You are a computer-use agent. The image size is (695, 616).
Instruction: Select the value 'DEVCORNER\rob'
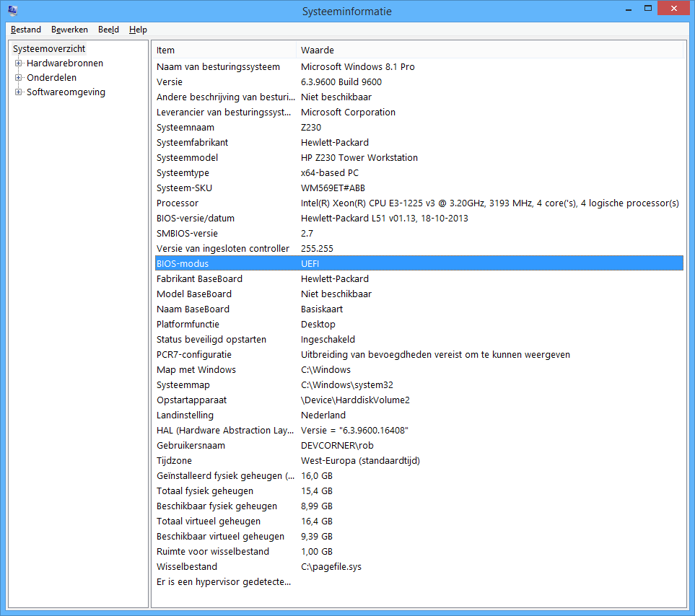point(337,446)
